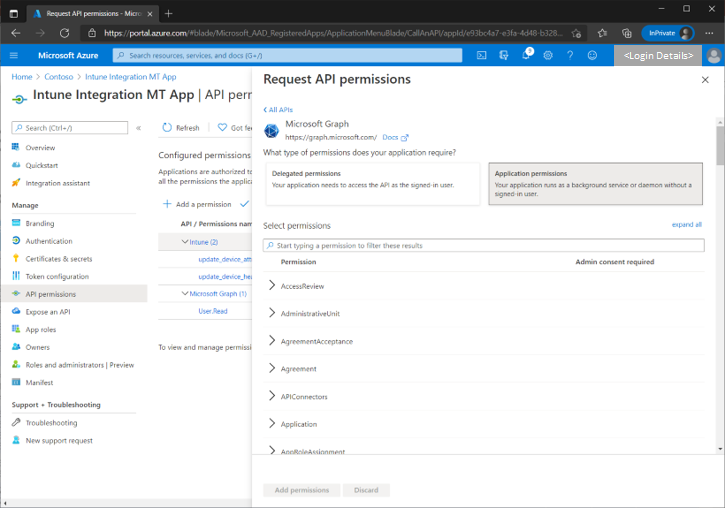Click Add a permission

pos(197,204)
